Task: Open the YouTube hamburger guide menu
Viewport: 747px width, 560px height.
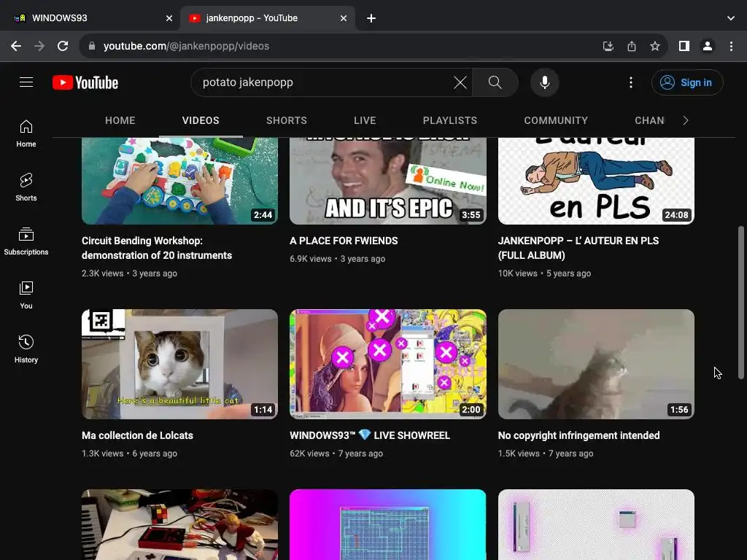Action: pos(26,82)
